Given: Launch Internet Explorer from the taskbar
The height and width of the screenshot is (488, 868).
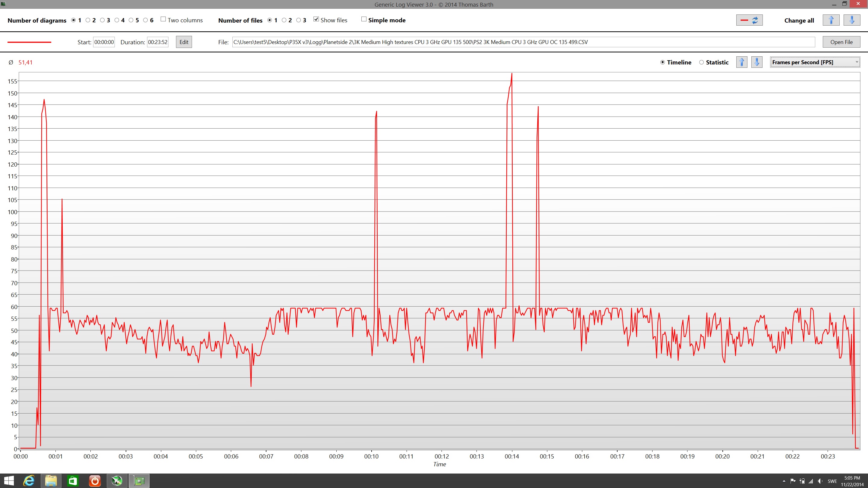Looking at the screenshot, I should tap(29, 480).
